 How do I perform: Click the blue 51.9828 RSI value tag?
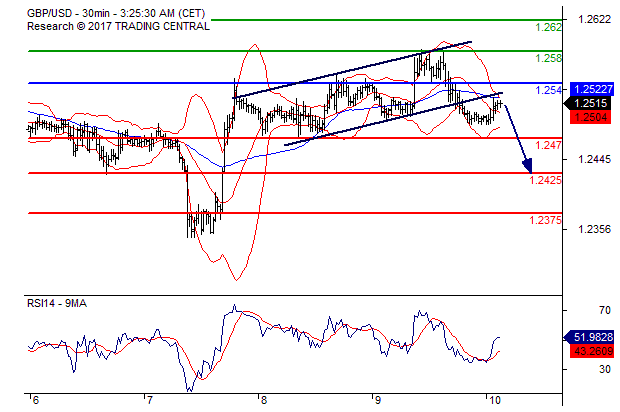point(590,337)
